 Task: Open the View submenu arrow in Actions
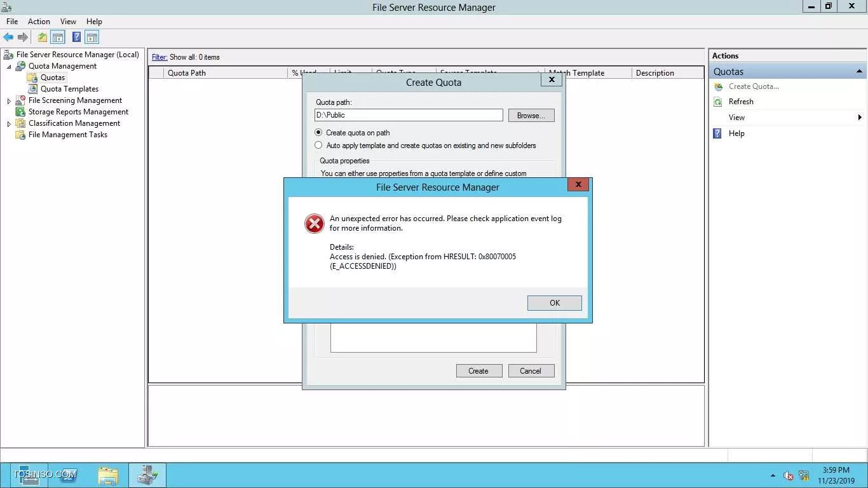coord(860,118)
